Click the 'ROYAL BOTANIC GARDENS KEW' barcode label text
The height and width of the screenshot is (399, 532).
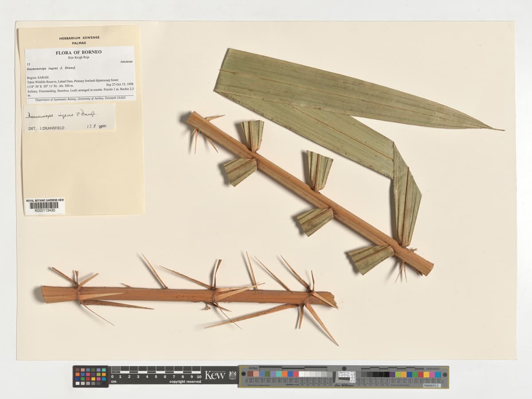pos(45,200)
